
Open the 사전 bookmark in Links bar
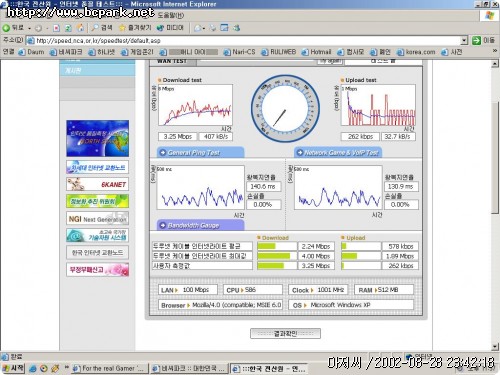point(452,52)
